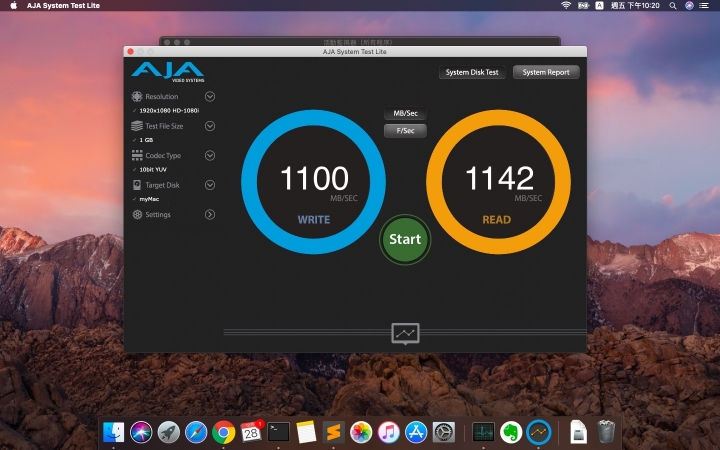This screenshot has height=450, width=720.
Task: Open Spotlight search in menu bar
Action: pos(673,6)
